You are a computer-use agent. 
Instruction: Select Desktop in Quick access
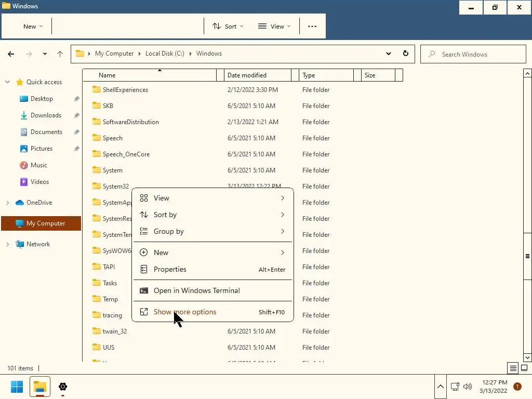click(x=42, y=99)
